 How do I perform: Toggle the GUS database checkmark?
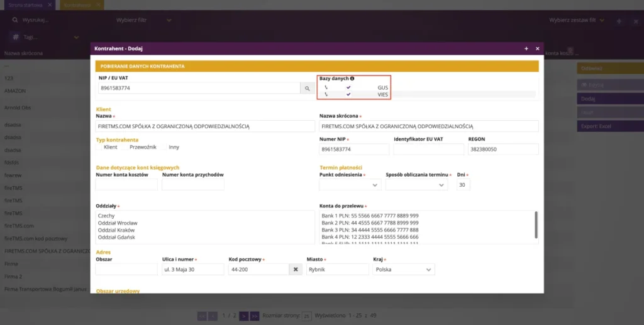point(348,87)
